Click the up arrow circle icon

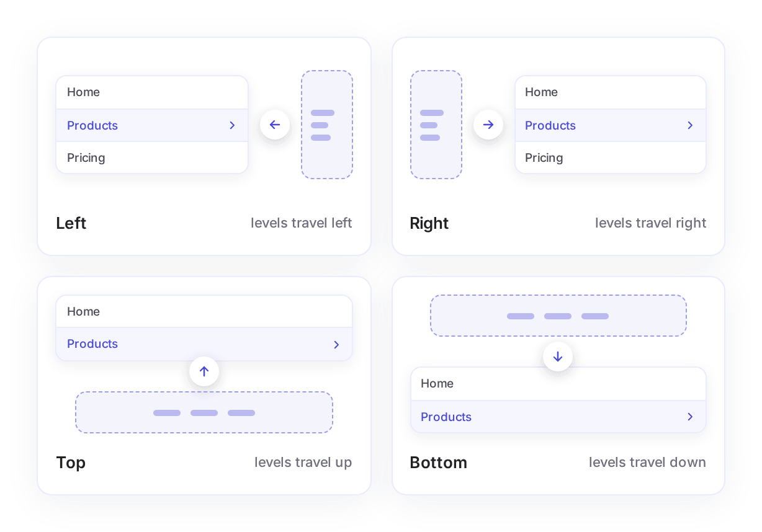click(x=204, y=371)
